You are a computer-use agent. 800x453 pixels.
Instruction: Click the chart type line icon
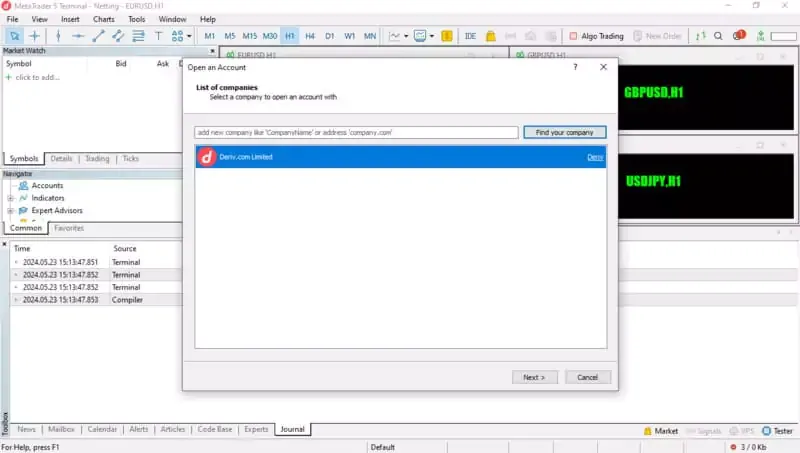point(394,36)
